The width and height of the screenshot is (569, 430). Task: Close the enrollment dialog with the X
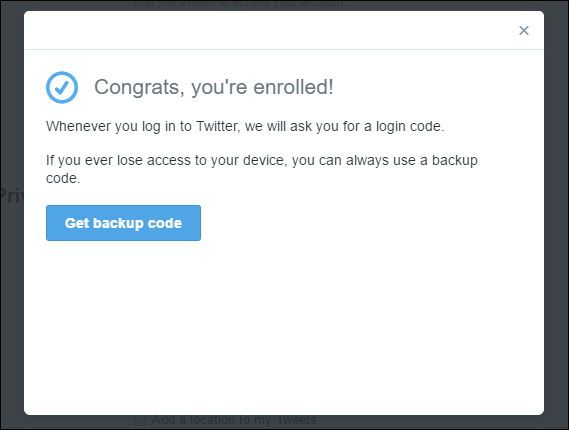(524, 30)
